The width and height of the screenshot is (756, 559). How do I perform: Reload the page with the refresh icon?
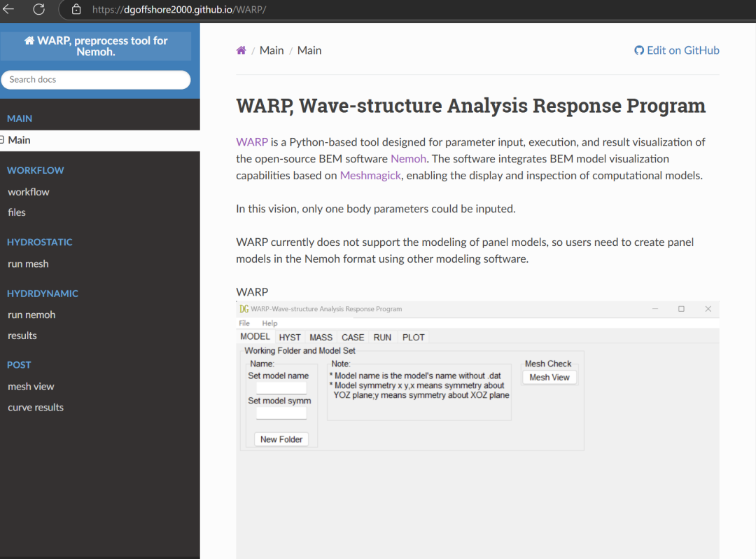pos(39,9)
